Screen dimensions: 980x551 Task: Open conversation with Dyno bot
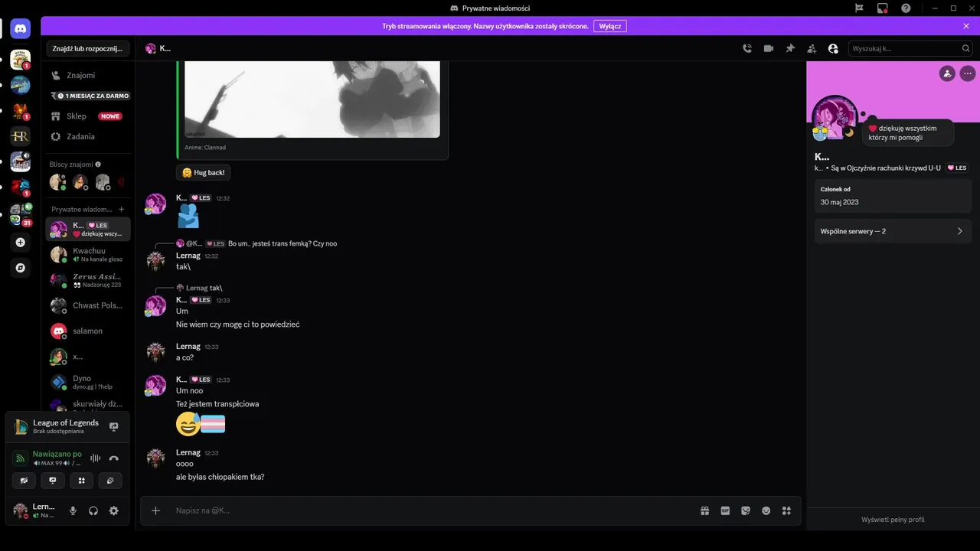(x=87, y=382)
